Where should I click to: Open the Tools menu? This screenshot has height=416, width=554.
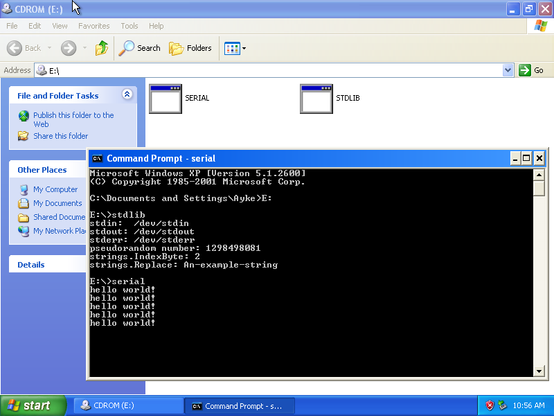pyautogui.click(x=129, y=26)
